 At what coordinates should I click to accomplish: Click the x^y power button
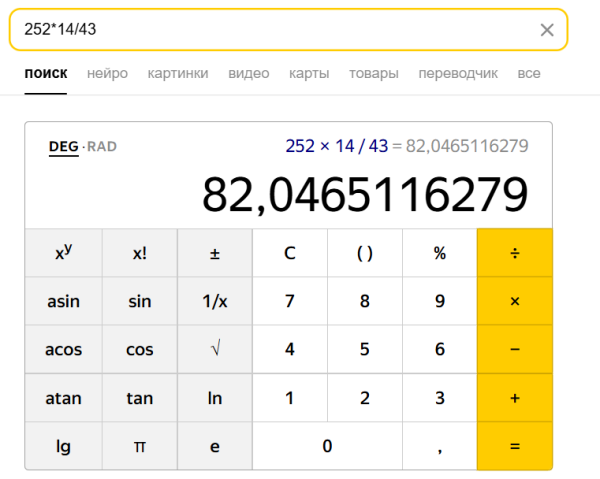[x=63, y=253]
